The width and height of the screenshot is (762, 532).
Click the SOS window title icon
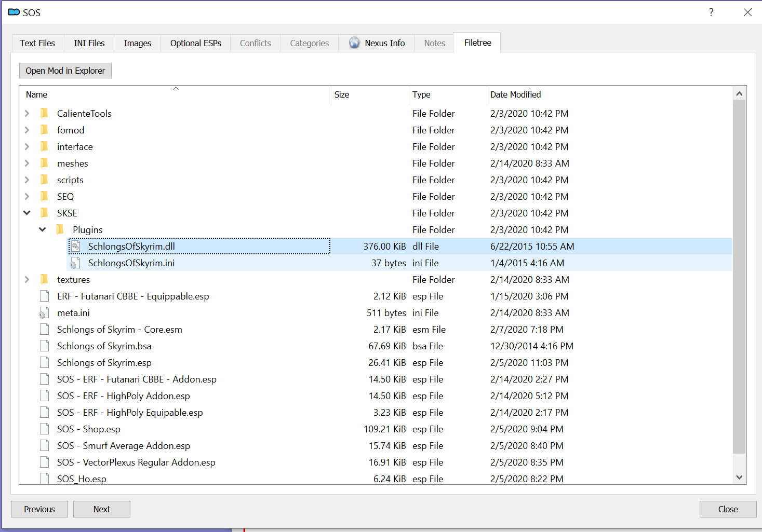click(14, 12)
